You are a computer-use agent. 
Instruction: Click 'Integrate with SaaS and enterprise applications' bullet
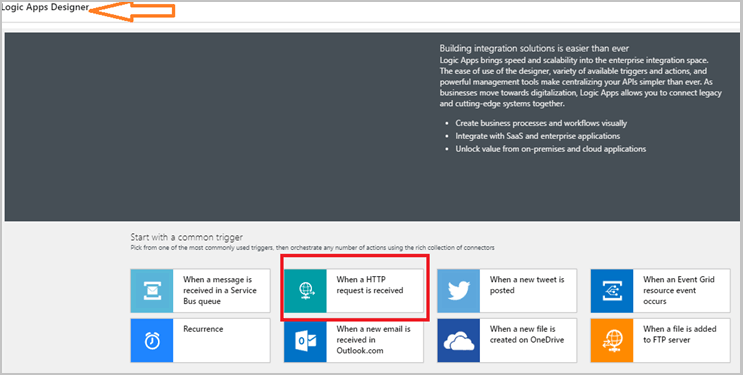[538, 136]
